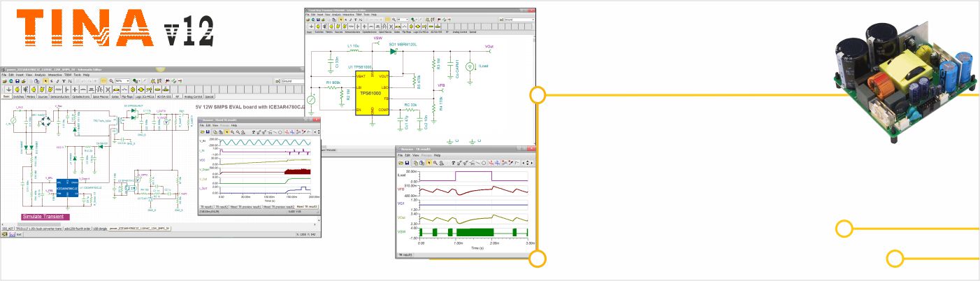Open Help menu in the TR result1 window
The height and width of the screenshot is (281, 980).
pos(437,155)
